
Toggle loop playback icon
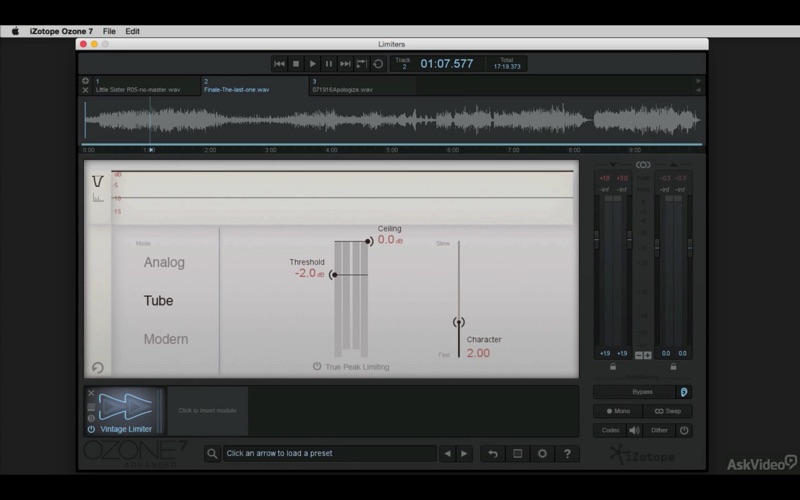(x=378, y=64)
